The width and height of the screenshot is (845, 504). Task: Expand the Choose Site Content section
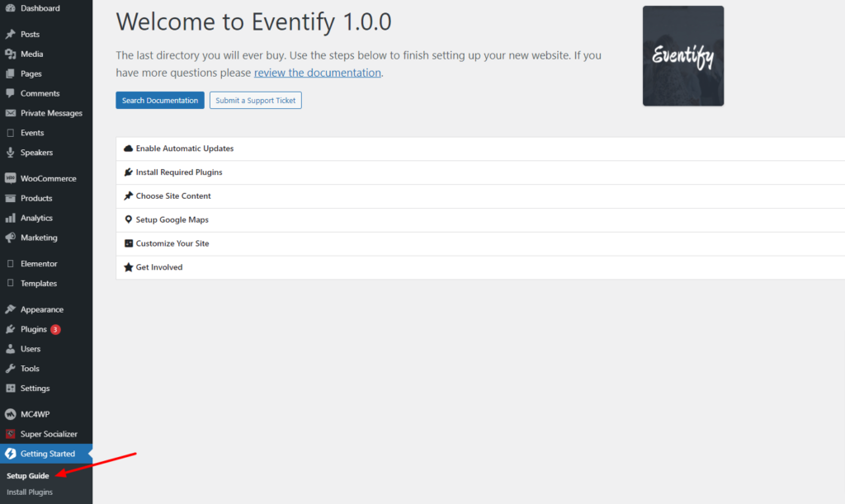point(480,196)
